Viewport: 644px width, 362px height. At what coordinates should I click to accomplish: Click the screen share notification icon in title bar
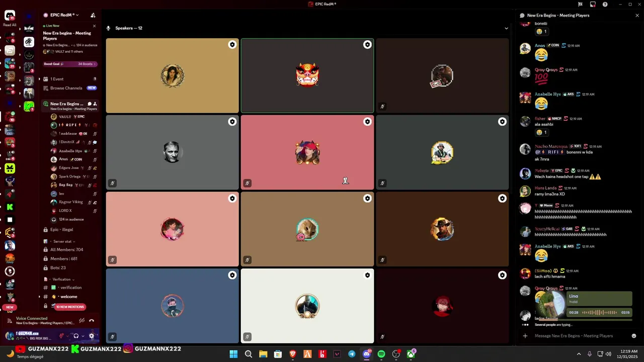(593, 4)
